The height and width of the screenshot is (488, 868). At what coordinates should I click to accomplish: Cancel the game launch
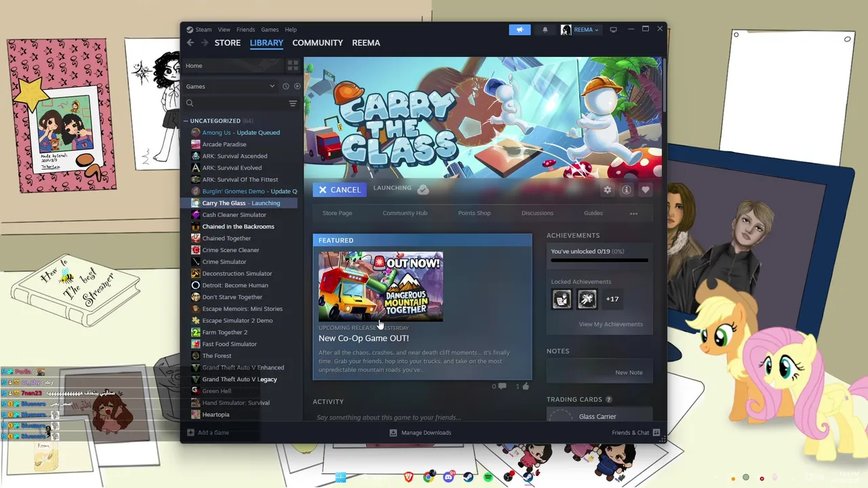click(x=340, y=190)
